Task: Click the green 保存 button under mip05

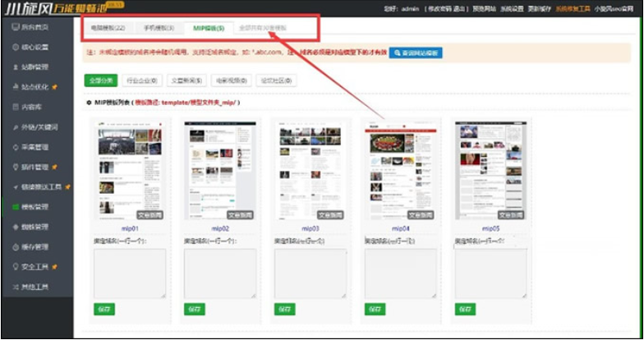Action: coord(465,309)
